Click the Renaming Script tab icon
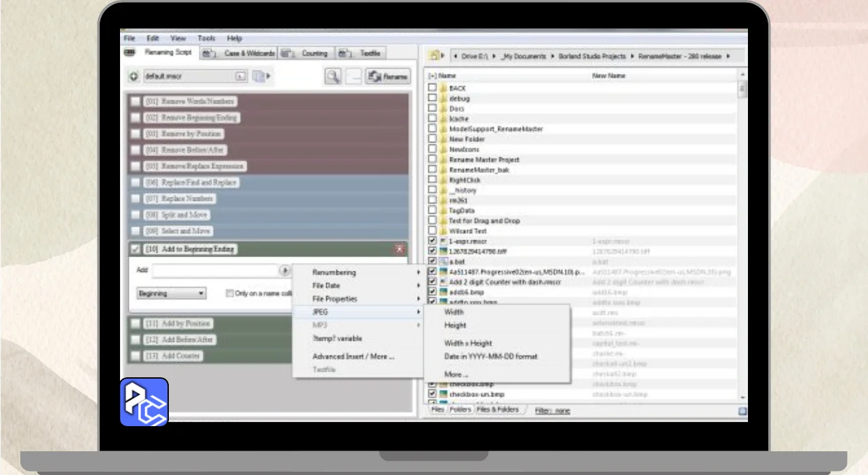This screenshot has height=475, width=868. (130, 52)
